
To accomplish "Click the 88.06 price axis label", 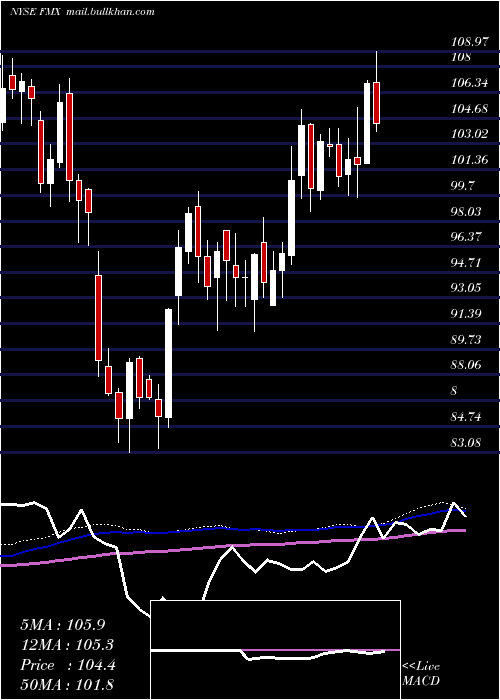I will (x=466, y=365).
